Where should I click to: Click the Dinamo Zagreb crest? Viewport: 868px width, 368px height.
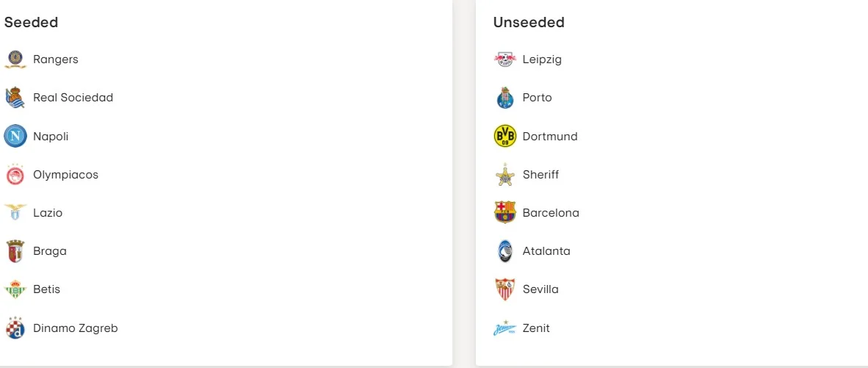[15, 328]
